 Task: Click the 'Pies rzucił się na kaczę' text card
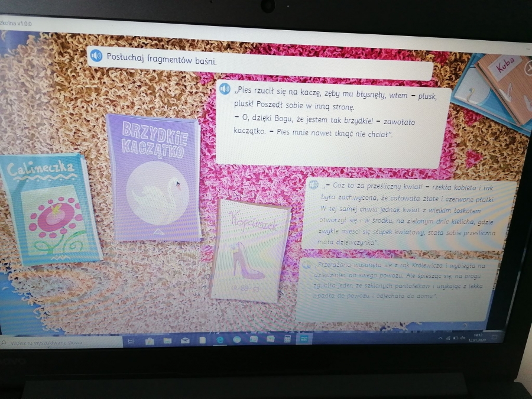coord(333,123)
